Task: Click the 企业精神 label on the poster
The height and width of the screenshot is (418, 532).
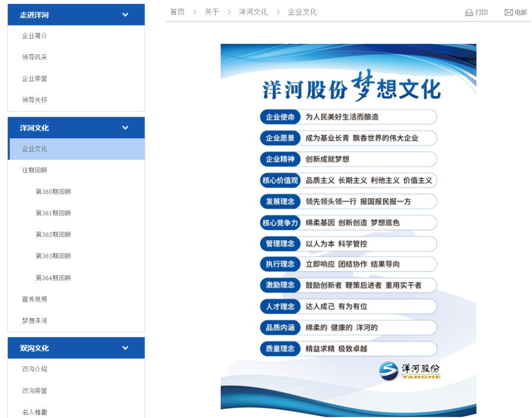Action: click(x=280, y=159)
